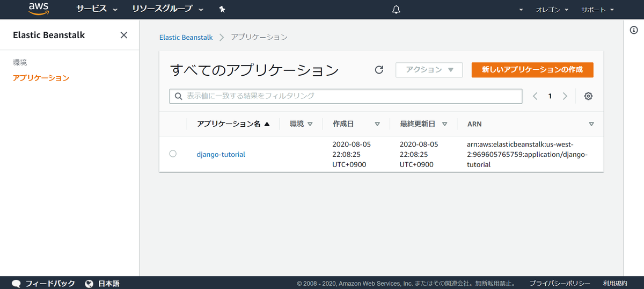Go to next page of results
Screen dimensions: 644x289
565,96
